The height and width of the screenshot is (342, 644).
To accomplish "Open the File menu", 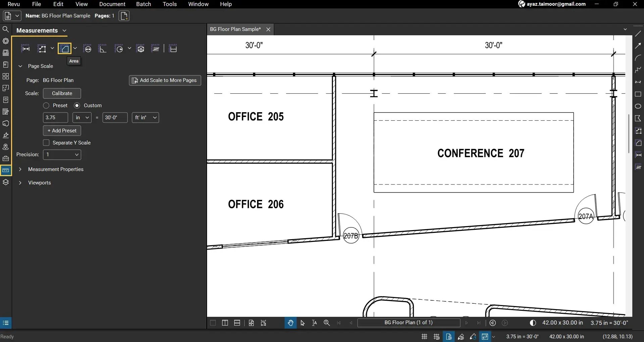I will 37,4.
